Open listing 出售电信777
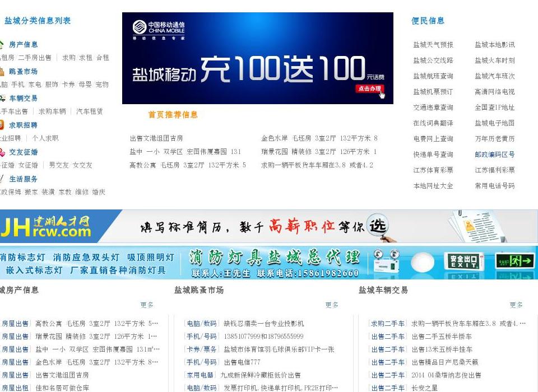Screen dimensions: 538x392 pyautogui.click(x=242, y=362)
